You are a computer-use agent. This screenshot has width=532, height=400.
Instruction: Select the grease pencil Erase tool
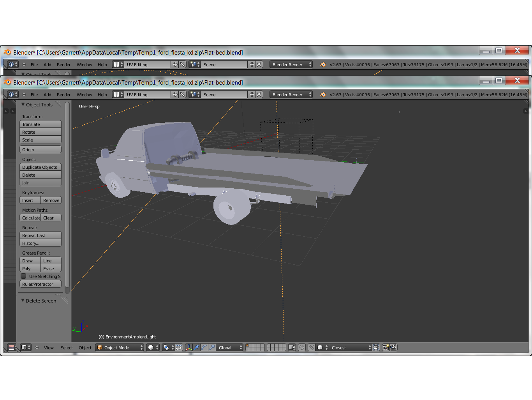[51, 269]
